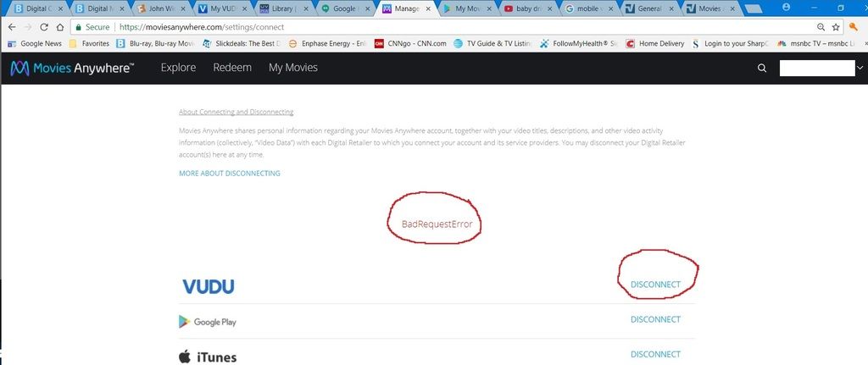Image resolution: width=868 pixels, height=365 pixels.
Task: Disconnect the iTunes account
Action: 655,354
